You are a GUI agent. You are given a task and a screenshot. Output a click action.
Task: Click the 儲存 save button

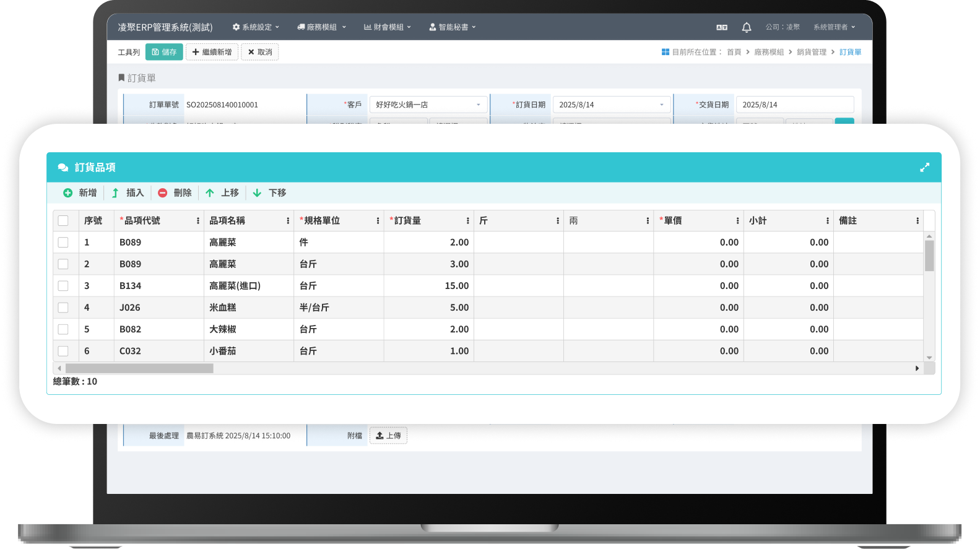coord(164,52)
